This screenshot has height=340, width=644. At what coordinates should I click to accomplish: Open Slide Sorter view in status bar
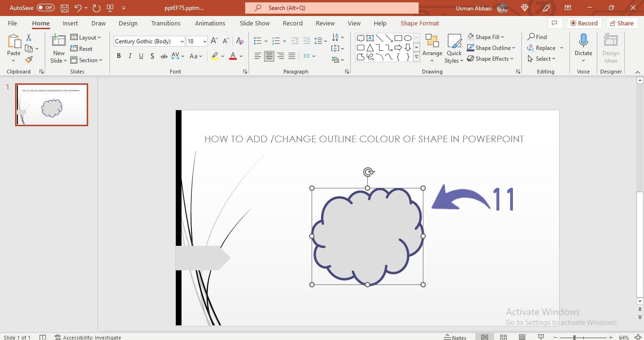pyautogui.click(x=504, y=337)
